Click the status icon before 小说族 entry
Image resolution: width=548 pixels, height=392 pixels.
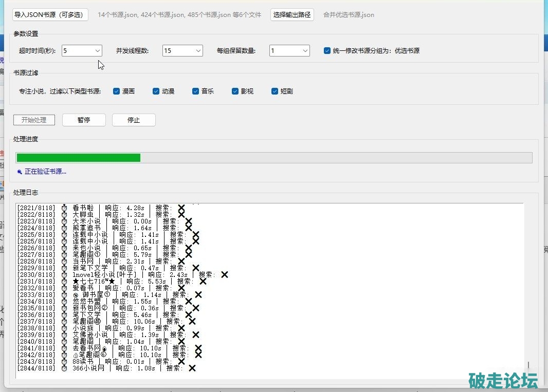(64, 328)
